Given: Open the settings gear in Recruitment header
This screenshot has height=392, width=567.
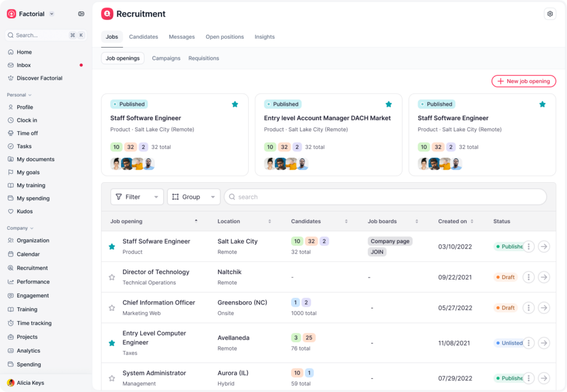Looking at the screenshot, I should click(x=550, y=14).
